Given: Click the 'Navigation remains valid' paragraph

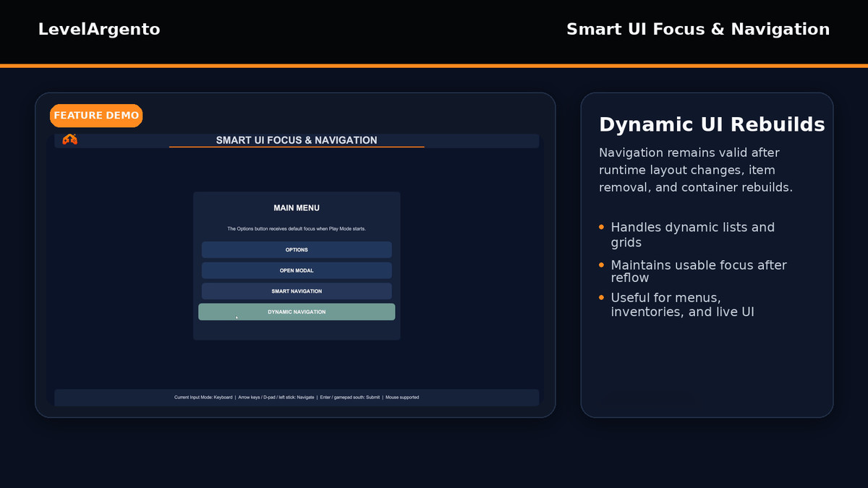Looking at the screenshot, I should 696,170.
